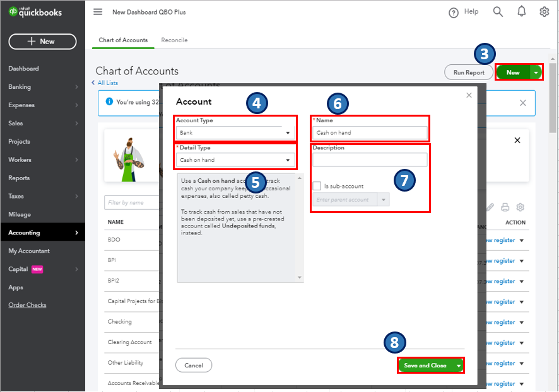Click the QuickBooks logo
The width and height of the screenshot is (559, 392).
pos(35,12)
